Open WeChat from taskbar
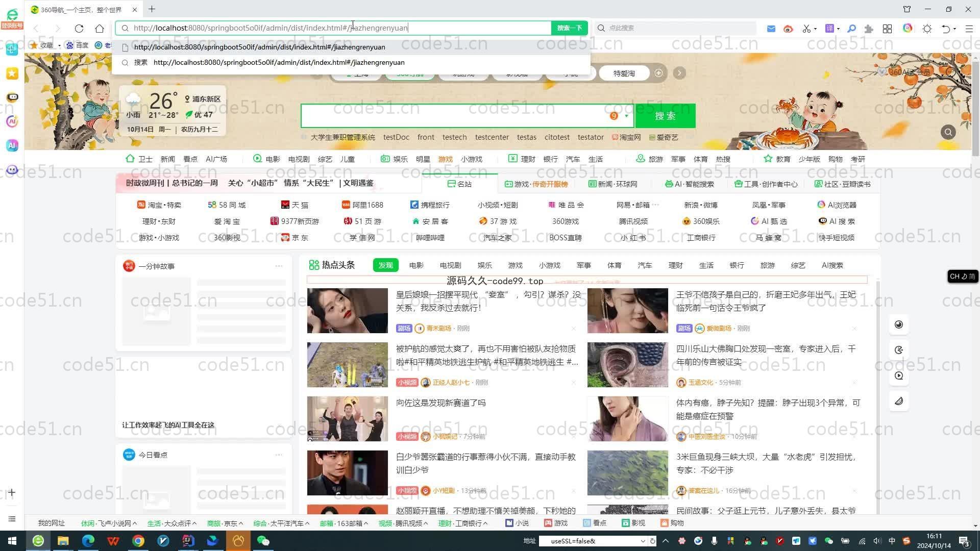Viewport: 980px width, 551px height. (x=263, y=541)
